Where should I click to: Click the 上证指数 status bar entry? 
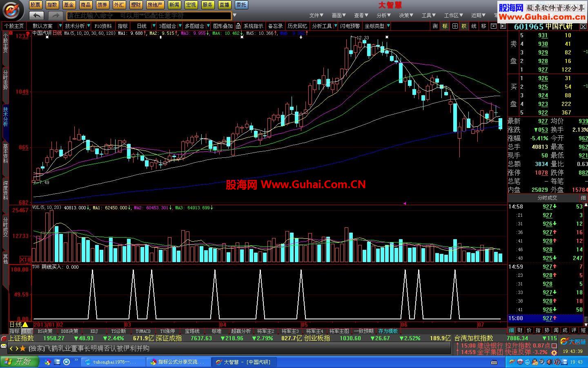[21, 338]
